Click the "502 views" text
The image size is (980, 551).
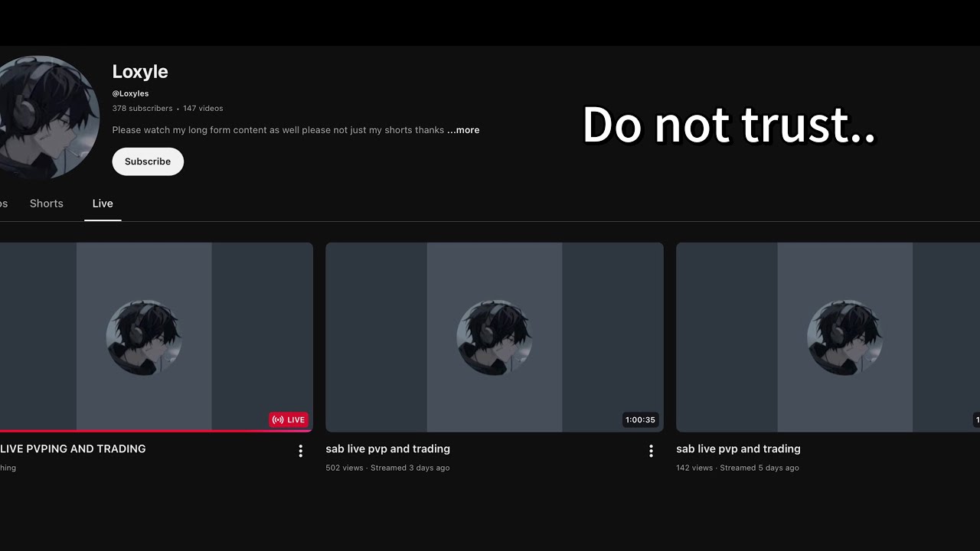[x=345, y=468]
